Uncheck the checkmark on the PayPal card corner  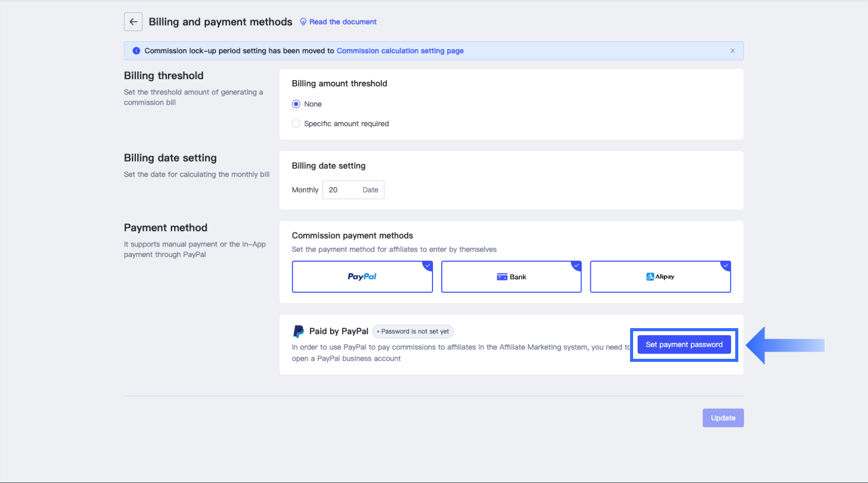pyautogui.click(x=428, y=265)
